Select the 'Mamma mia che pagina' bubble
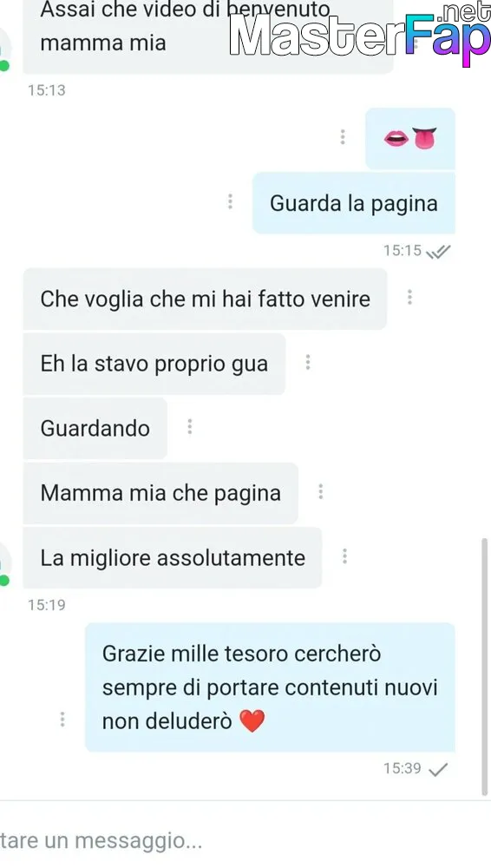The width and height of the screenshot is (491, 868). 160,493
